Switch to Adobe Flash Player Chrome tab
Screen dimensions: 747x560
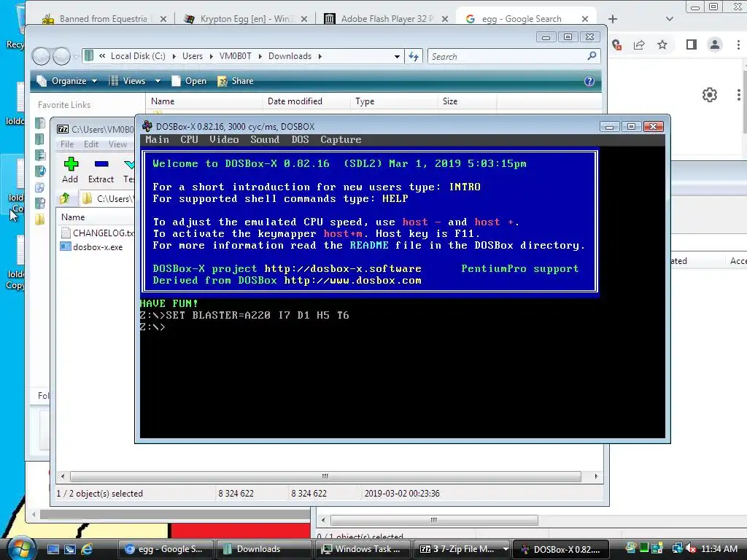tap(387, 18)
